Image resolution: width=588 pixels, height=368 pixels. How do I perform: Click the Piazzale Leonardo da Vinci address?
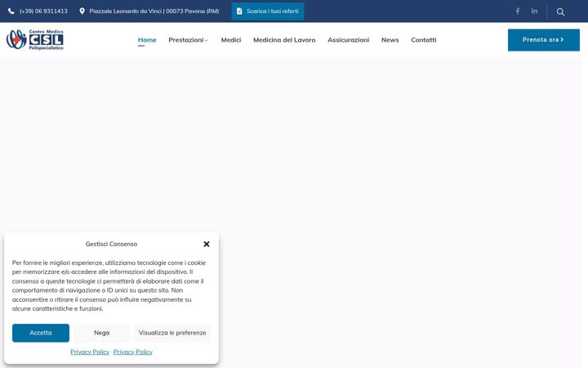point(154,11)
